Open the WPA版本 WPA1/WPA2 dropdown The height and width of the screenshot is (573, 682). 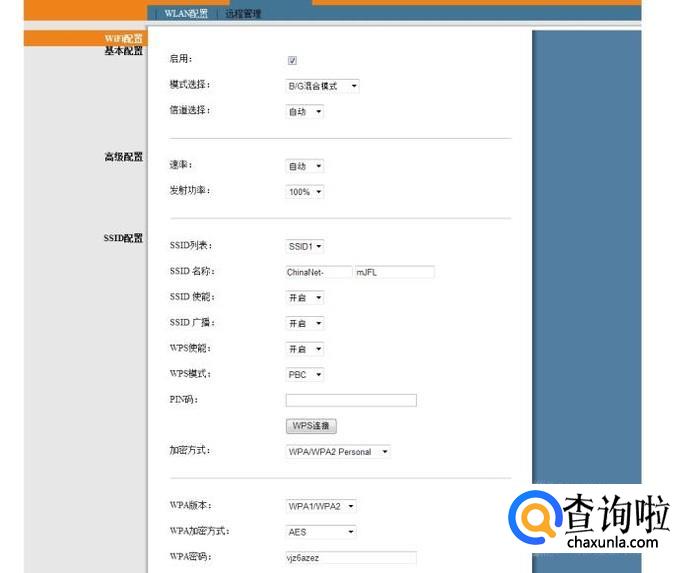coord(321,506)
